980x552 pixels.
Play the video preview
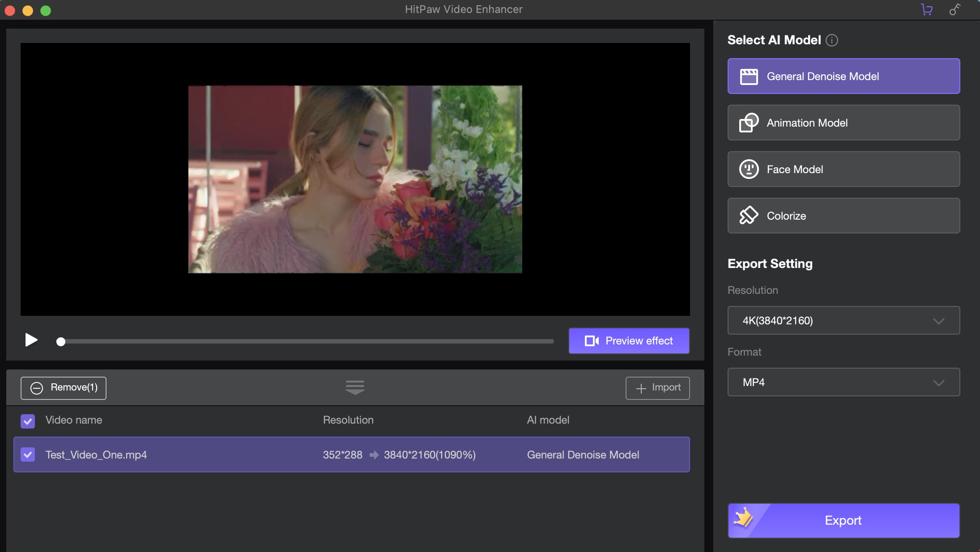coord(31,340)
